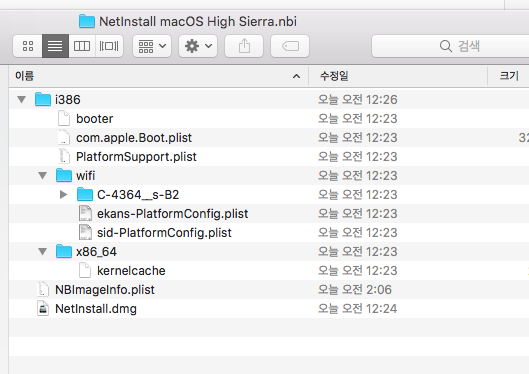Switch to Cover Flow view
529x374 pixels.
coord(109,46)
